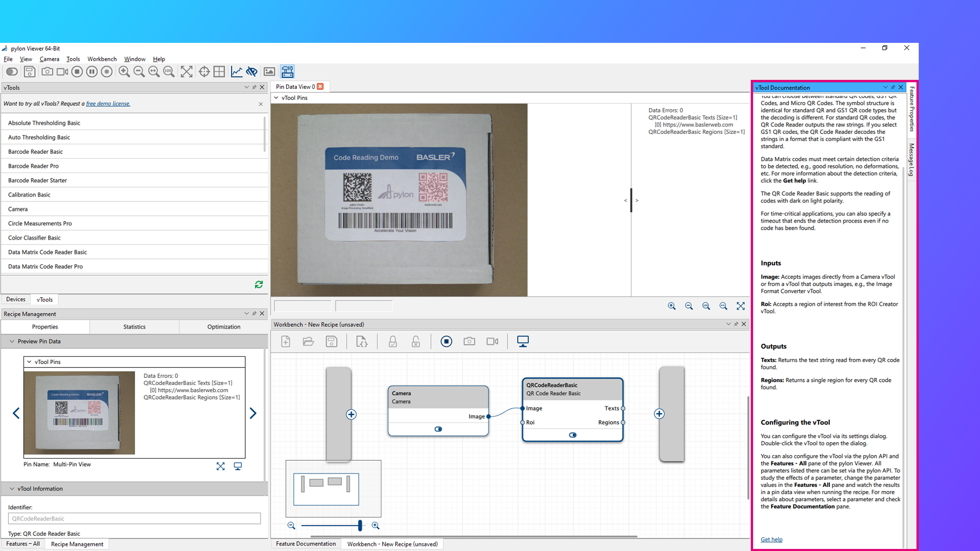This screenshot has width=980, height=551.
Task: Click the grid overlay toolbar icon
Action: click(x=219, y=72)
